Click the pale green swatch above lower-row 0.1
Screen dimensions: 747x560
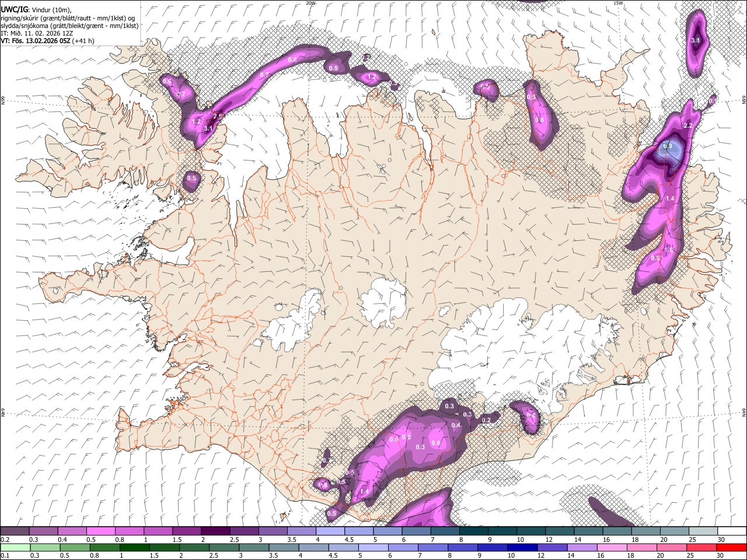(x=15, y=547)
